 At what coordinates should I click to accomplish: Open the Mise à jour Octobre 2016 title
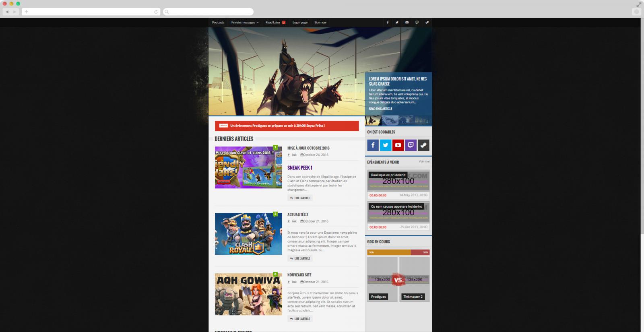(308, 148)
